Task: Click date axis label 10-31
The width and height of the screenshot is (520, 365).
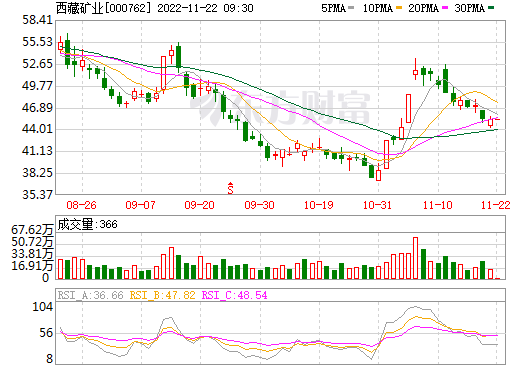Action: pyautogui.click(x=378, y=205)
